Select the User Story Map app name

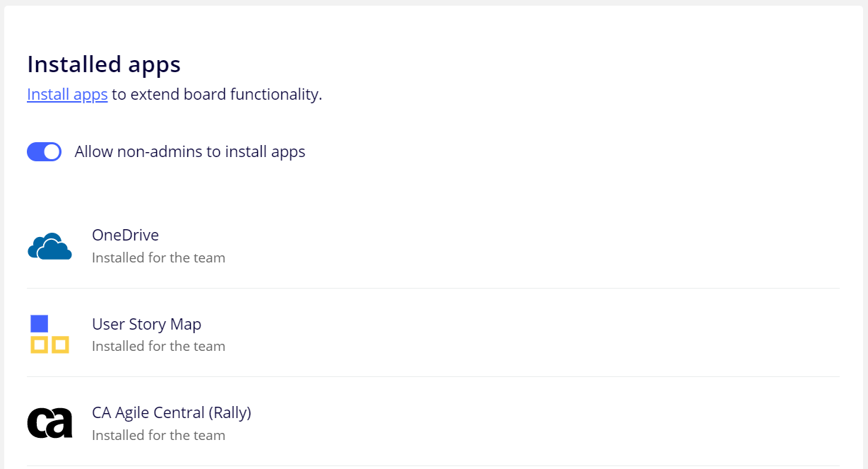coord(146,324)
